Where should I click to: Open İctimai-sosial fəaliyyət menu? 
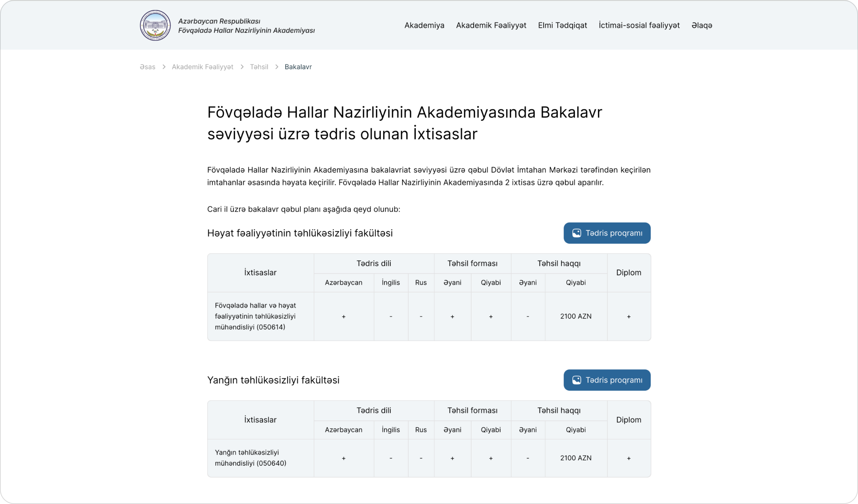639,25
